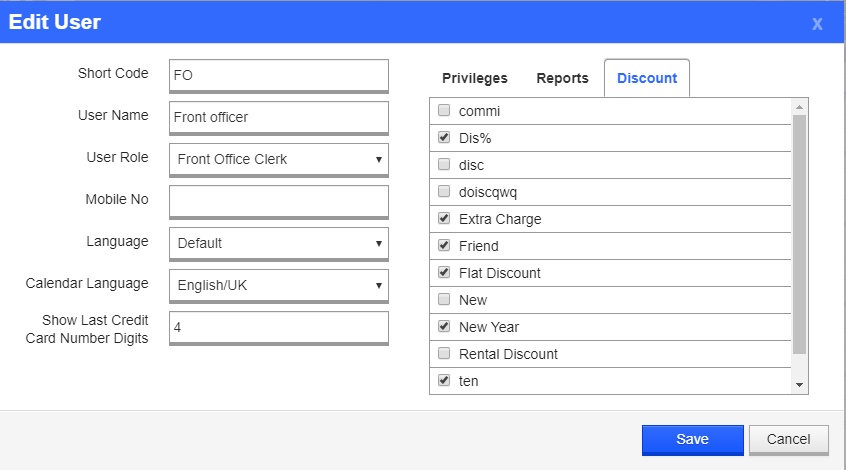This screenshot has width=846, height=470.
Task: Click the Show Last Credit Card Digits field
Action: [x=279, y=328]
